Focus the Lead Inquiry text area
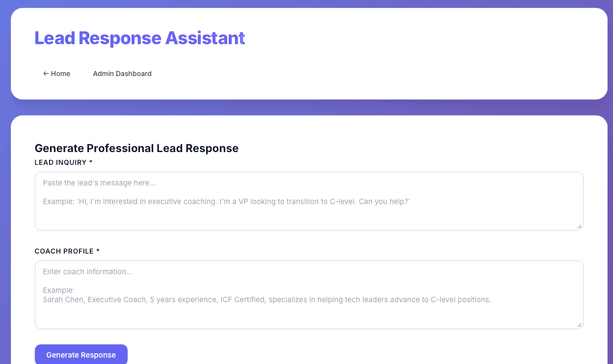This screenshot has height=364, width=613. tap(309, 201)
